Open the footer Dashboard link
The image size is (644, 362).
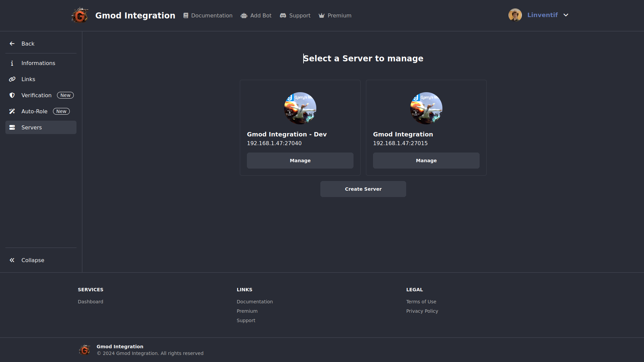click(91, 302)
